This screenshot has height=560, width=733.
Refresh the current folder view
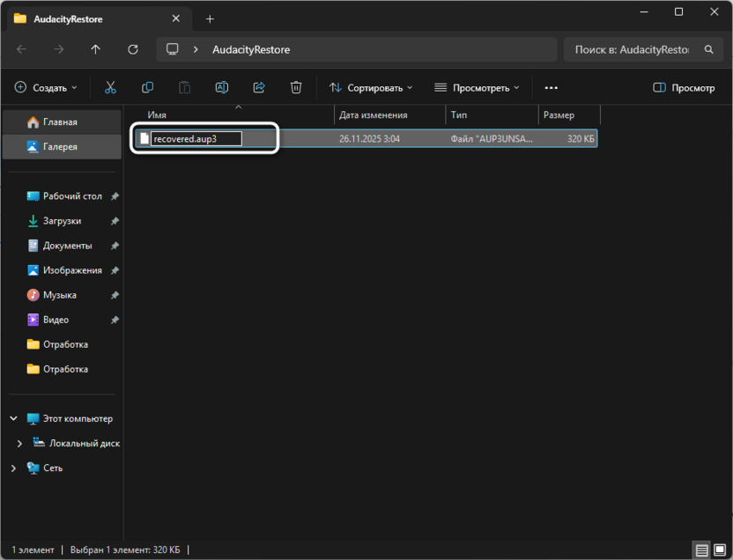click(x=133, y=49)
